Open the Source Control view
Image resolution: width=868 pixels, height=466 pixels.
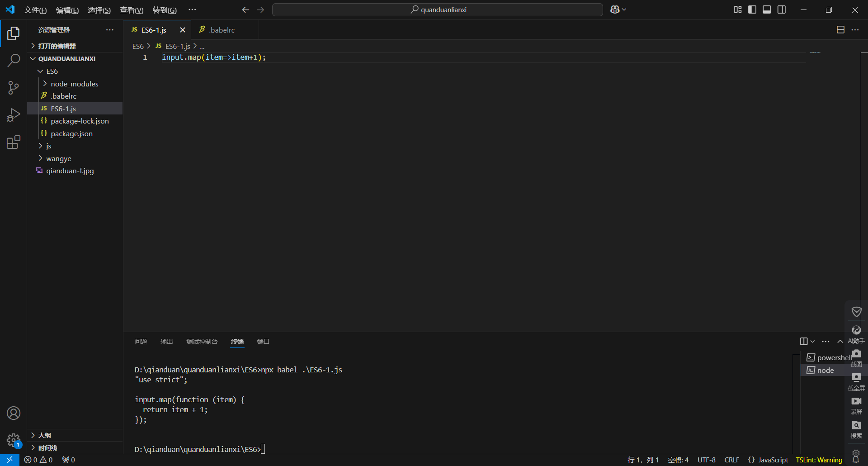tap(14, 88)
